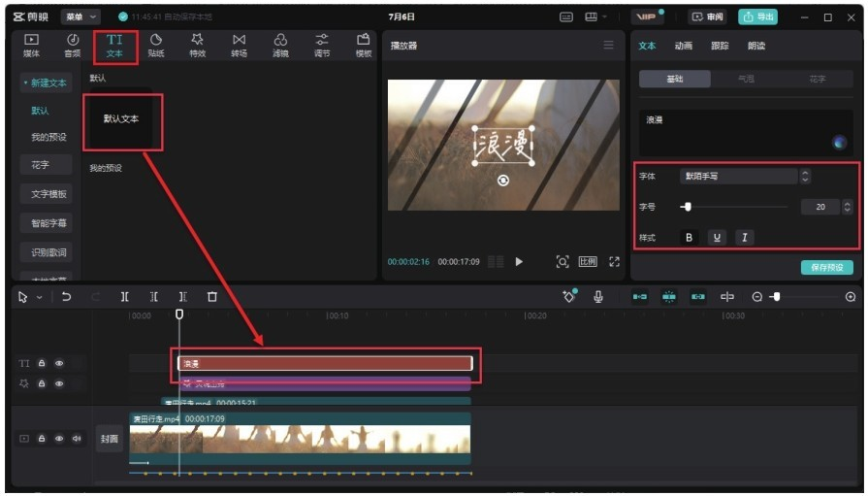
Task: Click the timeline zoom slider handle
Action: click(777, 297)
